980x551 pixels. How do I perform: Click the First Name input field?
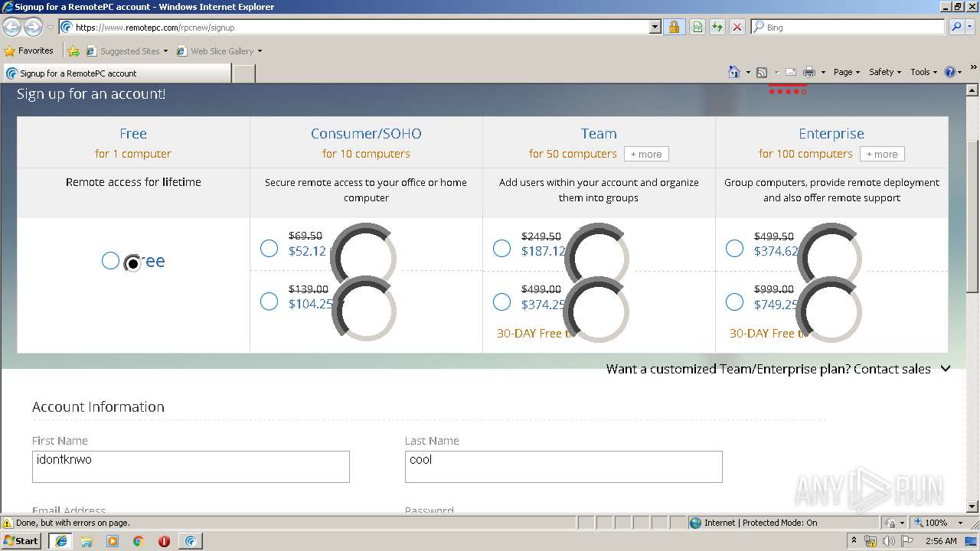tap(191, 467)
